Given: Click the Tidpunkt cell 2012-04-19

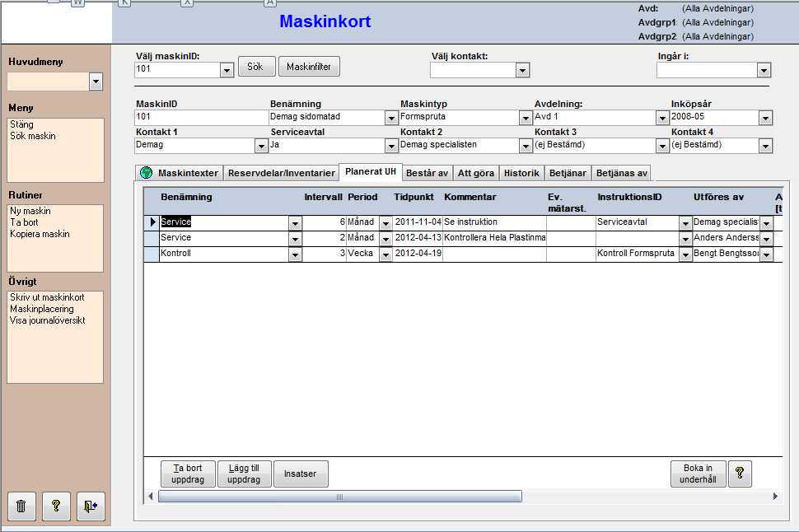Looking at the screenshot, I should pyautogui.click(x=418, y=254).
